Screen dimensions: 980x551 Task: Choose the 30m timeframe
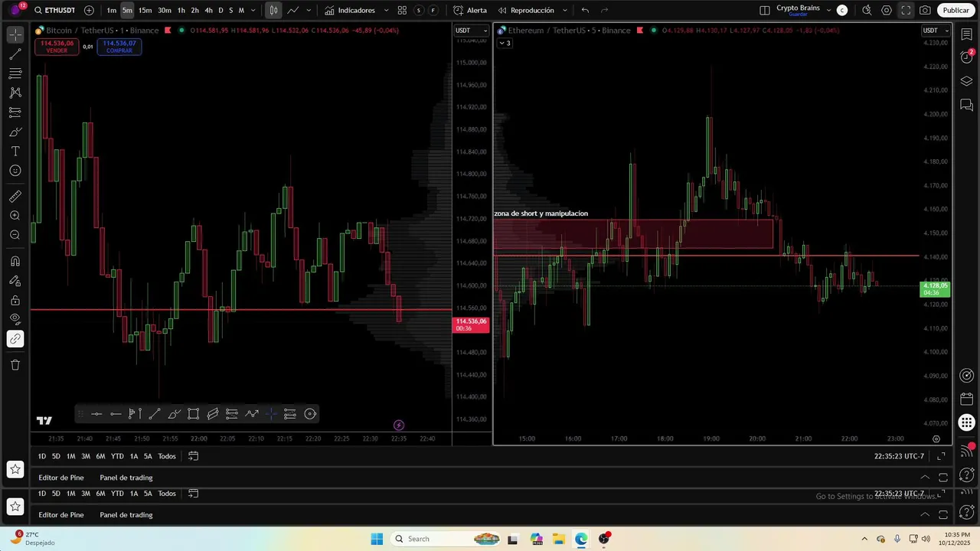pyautogui.click(x=165, y=10)
